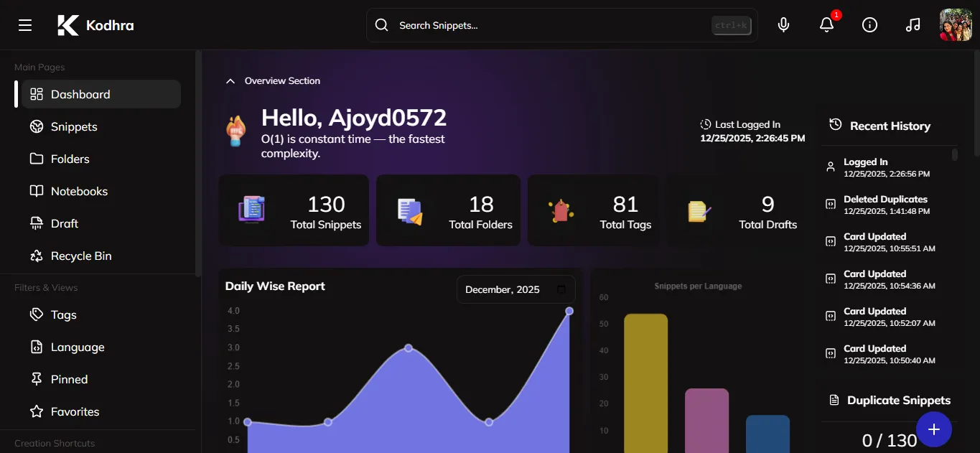The image size is (980, 453).
Task: Click the info circle icon
Action: coord(869,25)
